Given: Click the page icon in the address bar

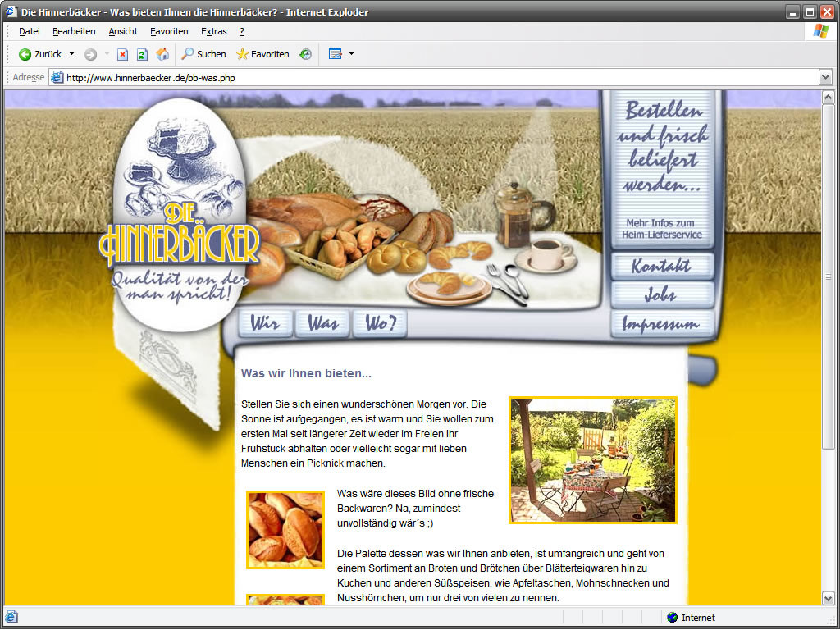Looking at the screenshot, I should (x=57, y=78).
